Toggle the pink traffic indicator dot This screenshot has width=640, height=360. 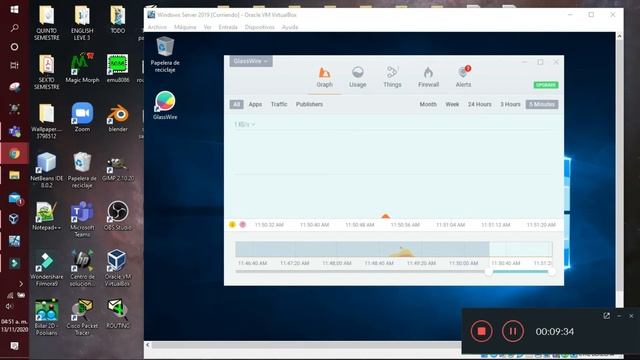click(x=242, y=224)
